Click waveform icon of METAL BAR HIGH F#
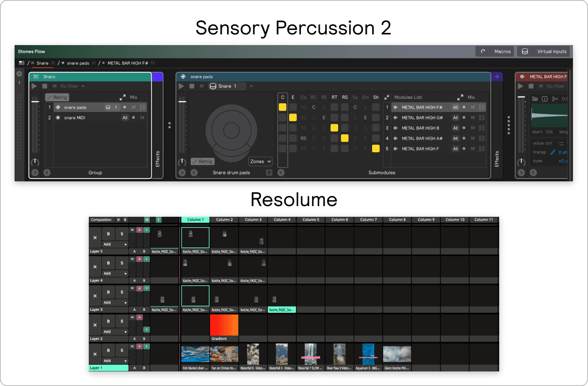Screen dimensions: 588x386 [396, 107]
